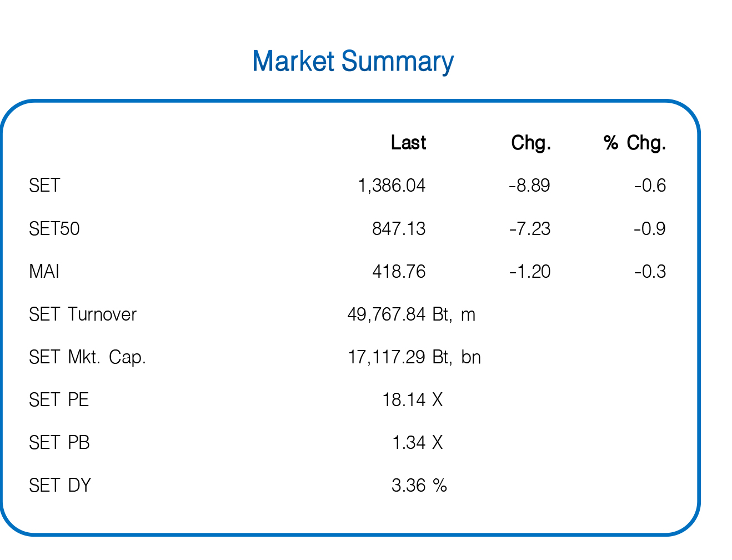Click the turnover value 49,767.84
The image size is (732, 560).
(387, 314)
